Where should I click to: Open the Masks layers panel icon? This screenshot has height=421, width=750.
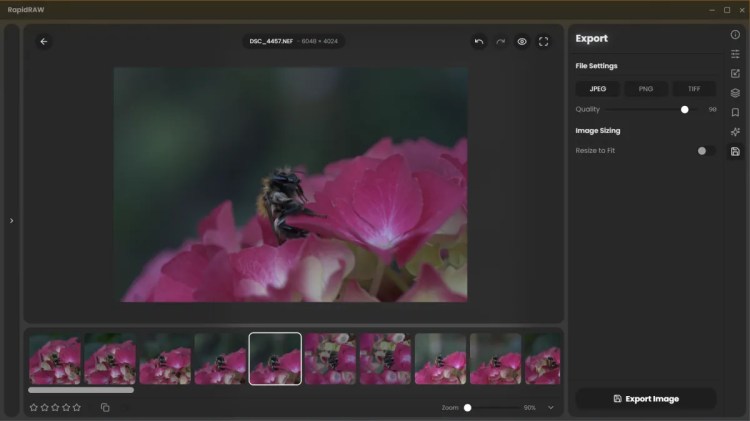click(x=735, y=93)
